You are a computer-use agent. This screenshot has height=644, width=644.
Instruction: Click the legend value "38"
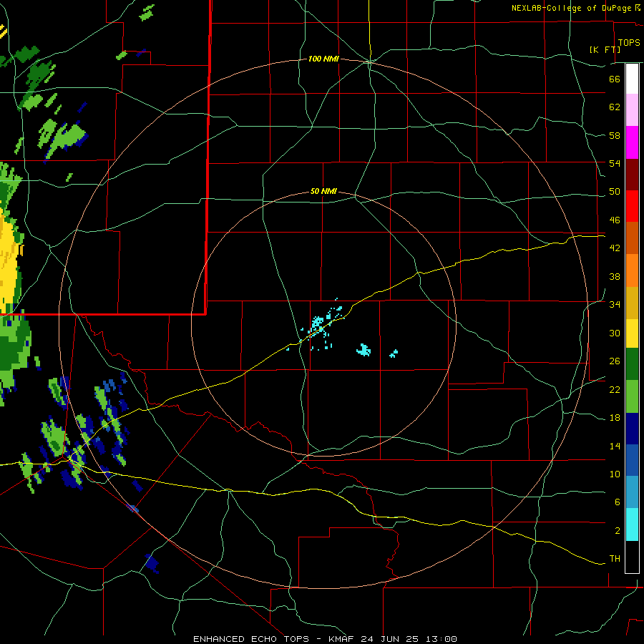pos(615,277)
